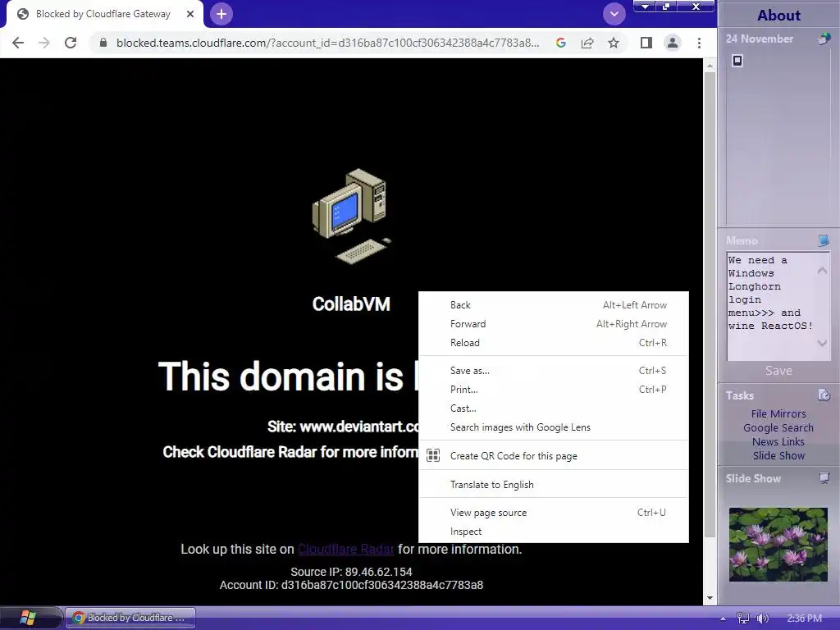Click the globe icon beside 24 November
Screen dimensions: 840x630
[824, 39]
